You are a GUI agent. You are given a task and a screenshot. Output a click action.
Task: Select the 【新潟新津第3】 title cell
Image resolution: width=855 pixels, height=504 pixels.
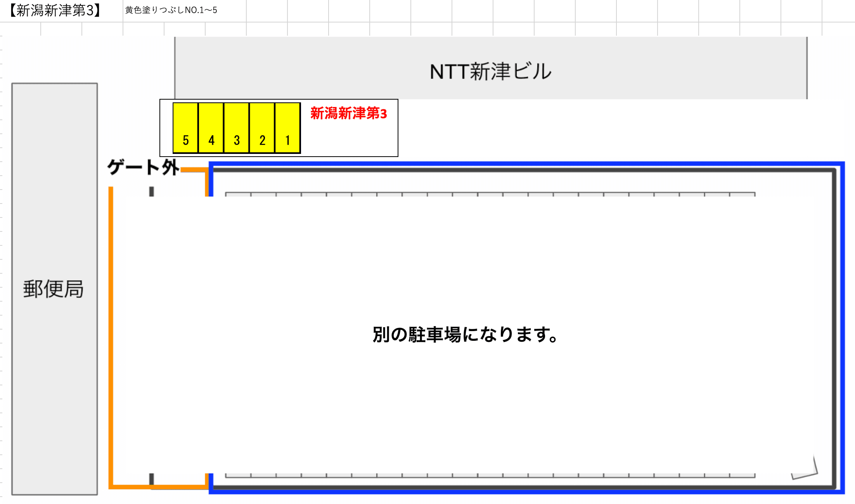pyautogui.click(x=54, y=10)
